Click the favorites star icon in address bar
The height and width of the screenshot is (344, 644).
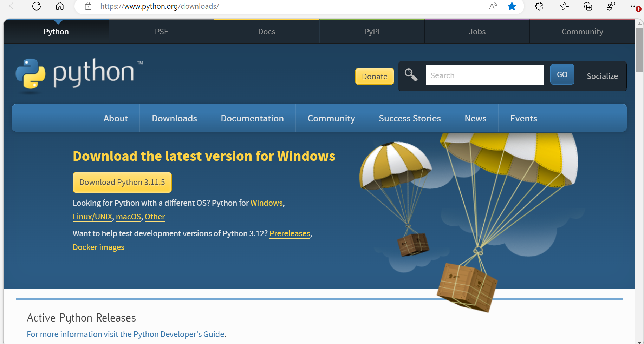[x=512, y=6]
